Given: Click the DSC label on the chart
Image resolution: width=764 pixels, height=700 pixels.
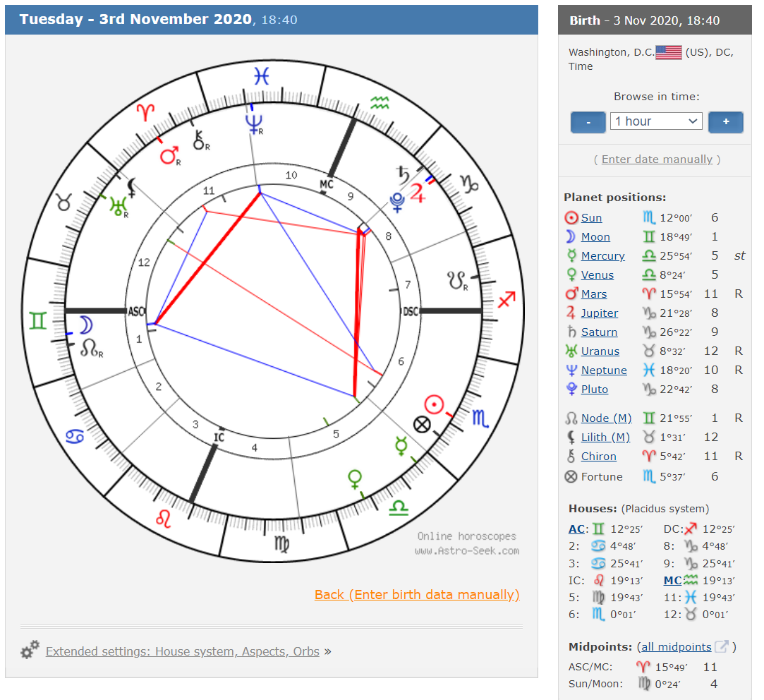Looking at the screenshot, I should point(411,311).
